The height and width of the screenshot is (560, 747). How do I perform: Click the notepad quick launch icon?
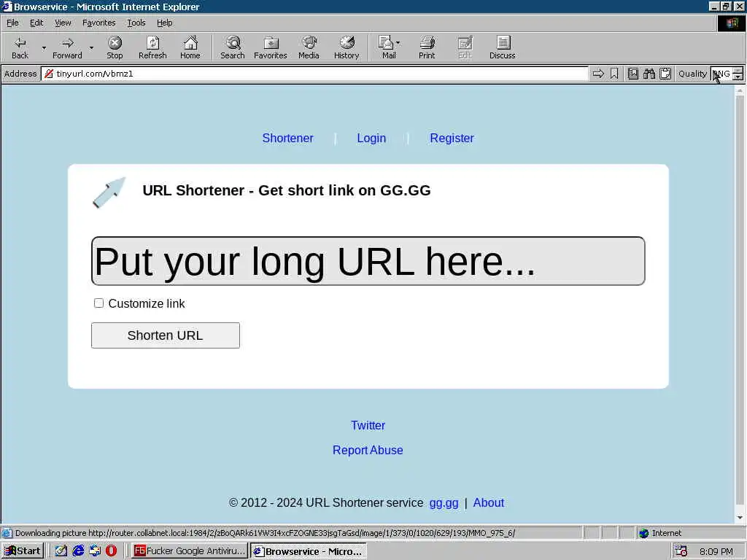pos(61,551)
